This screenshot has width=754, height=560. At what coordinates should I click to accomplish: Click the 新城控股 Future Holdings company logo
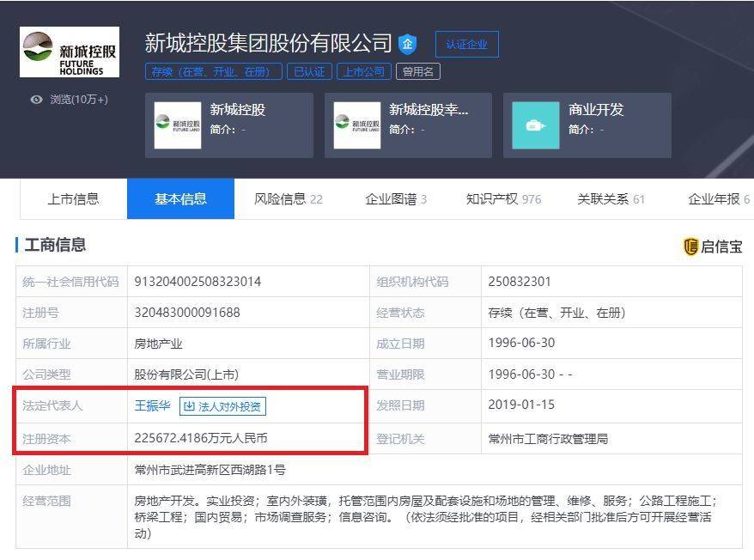[x=70, y=52]
